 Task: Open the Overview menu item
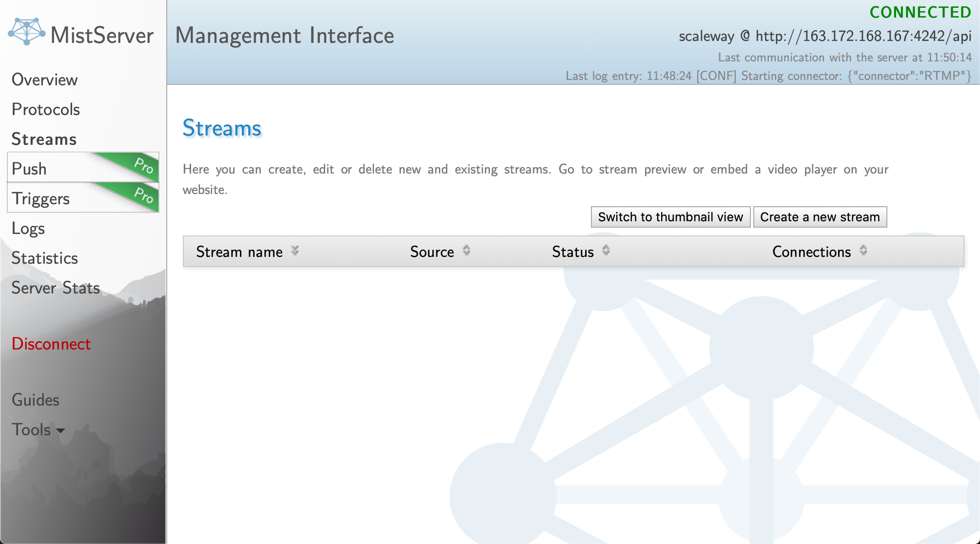pyautogui.click(x=44, y=79)
